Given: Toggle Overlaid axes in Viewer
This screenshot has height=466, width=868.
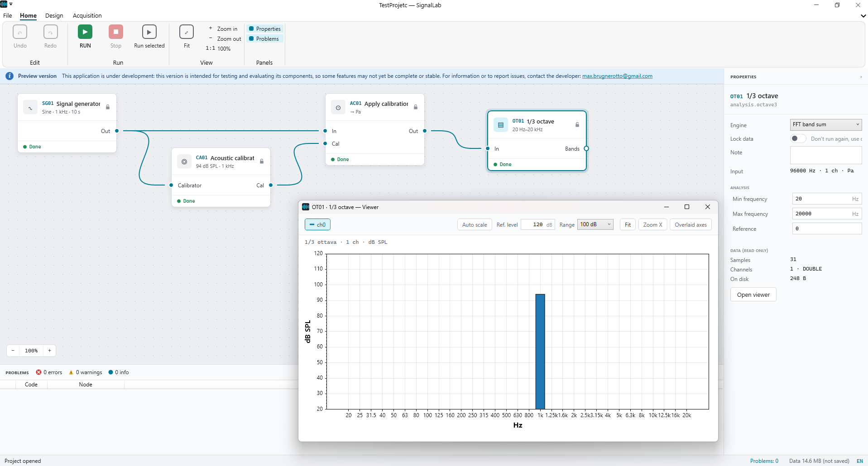Looking at the screenshot, I should (x=691, y=225).
